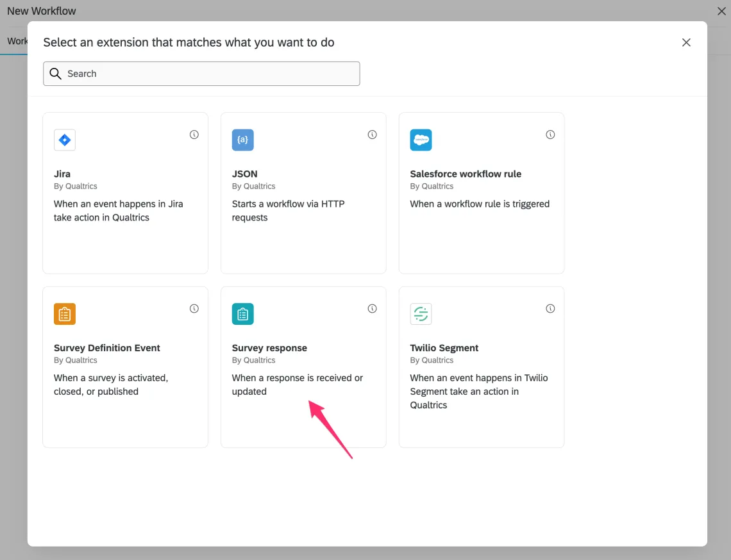Screen dimensions: 731x560
Task: Show info for the JSON extension
Action: point(372,135)
